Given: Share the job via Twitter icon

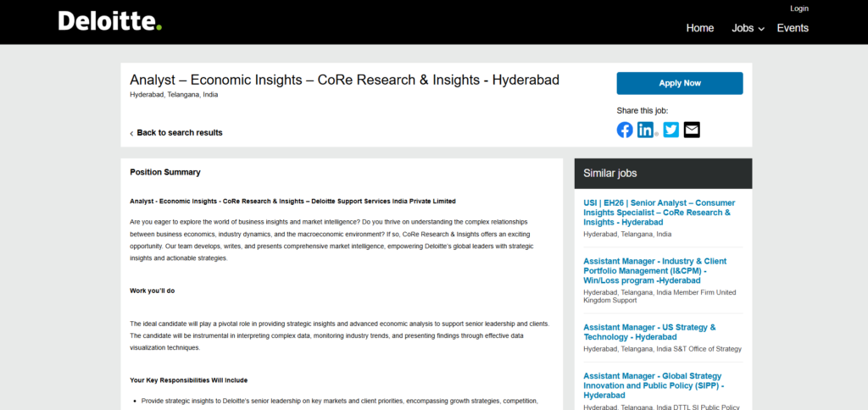Looking at the screenshot, I should pyautogui.click(x=670, y=130).
